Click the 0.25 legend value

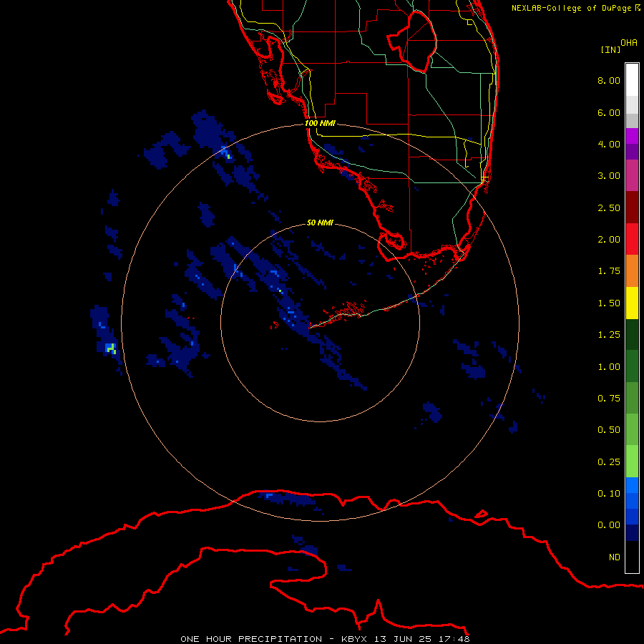[609, 462]
